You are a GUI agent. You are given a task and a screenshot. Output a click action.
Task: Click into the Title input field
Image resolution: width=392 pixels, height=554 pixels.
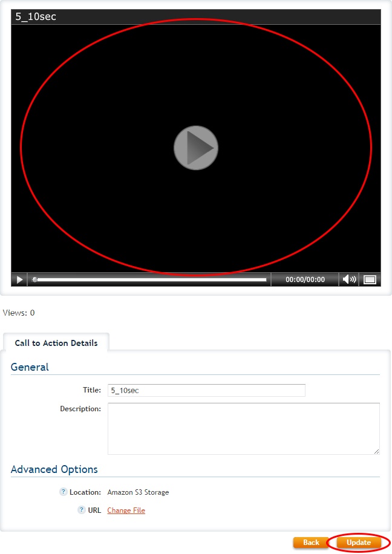(206, 391)
